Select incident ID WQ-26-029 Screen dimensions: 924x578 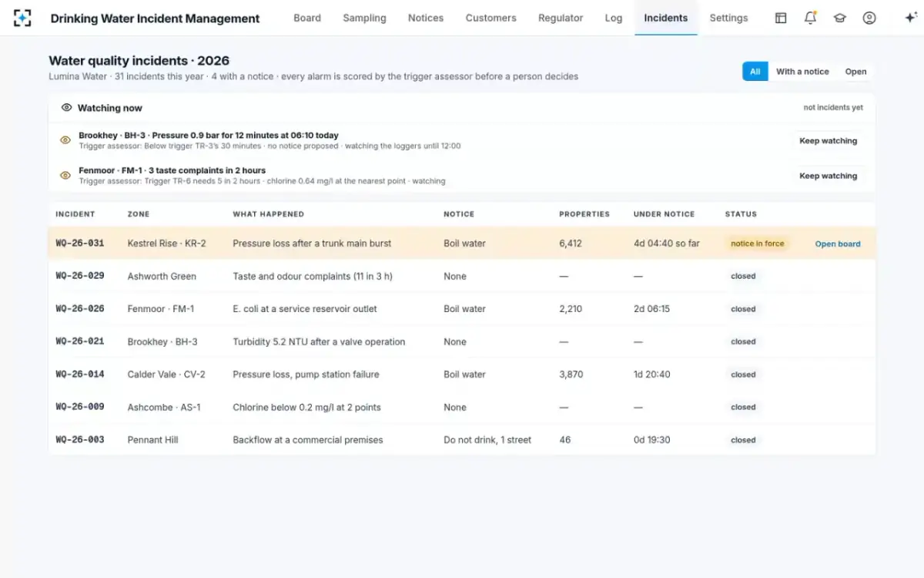(80, 276)
